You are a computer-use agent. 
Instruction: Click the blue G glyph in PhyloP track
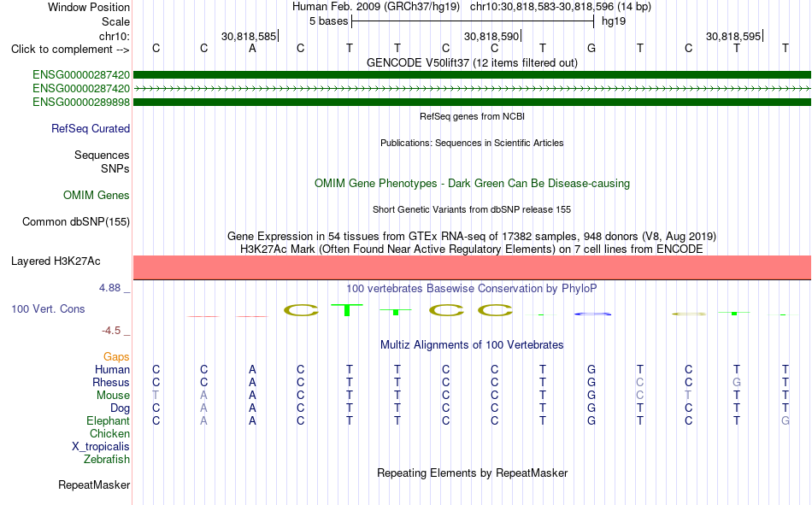point(592,314)
